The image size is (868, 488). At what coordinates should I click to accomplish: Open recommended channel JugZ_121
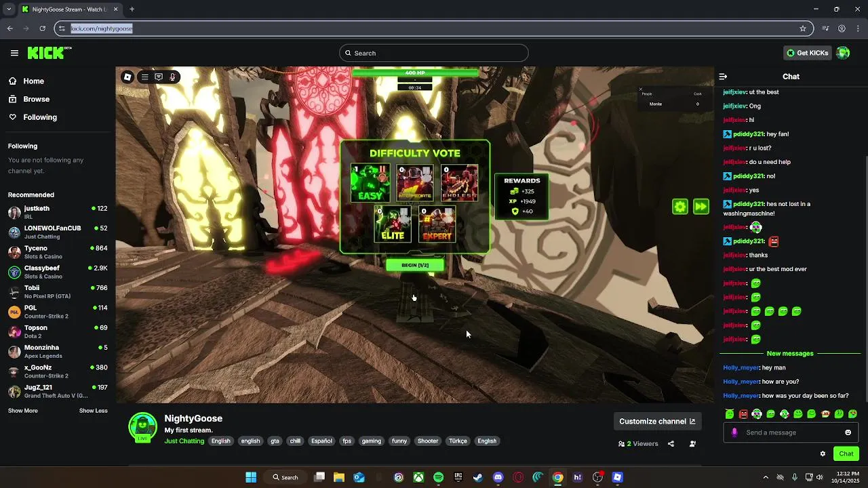pos(58,391)
